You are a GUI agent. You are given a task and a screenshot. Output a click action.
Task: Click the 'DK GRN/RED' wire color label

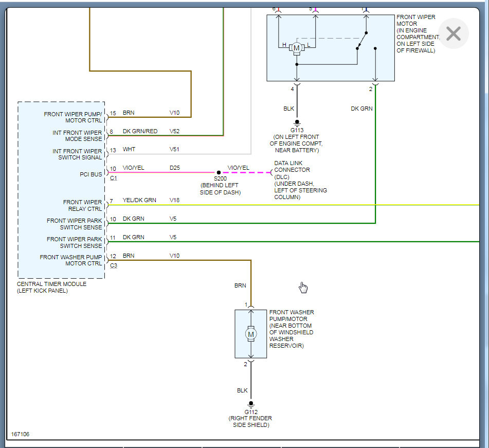click(x=140, y=131)
